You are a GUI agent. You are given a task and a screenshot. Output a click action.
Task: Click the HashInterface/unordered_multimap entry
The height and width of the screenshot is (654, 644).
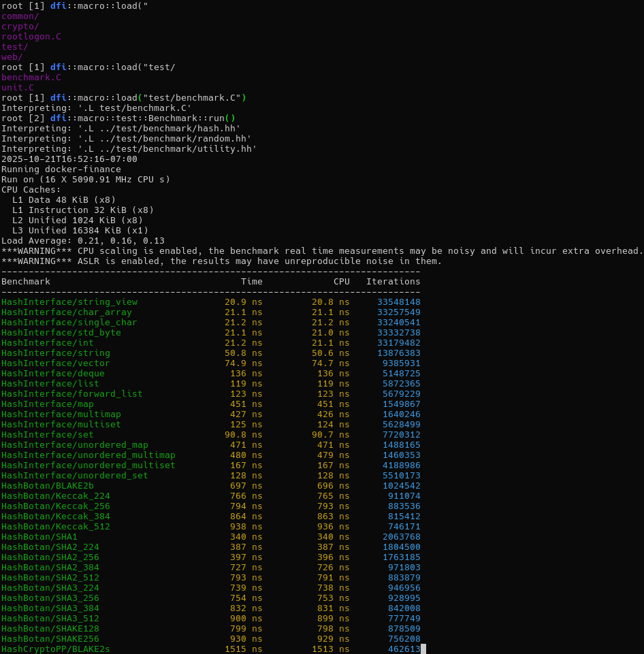(x=88, y=455)
